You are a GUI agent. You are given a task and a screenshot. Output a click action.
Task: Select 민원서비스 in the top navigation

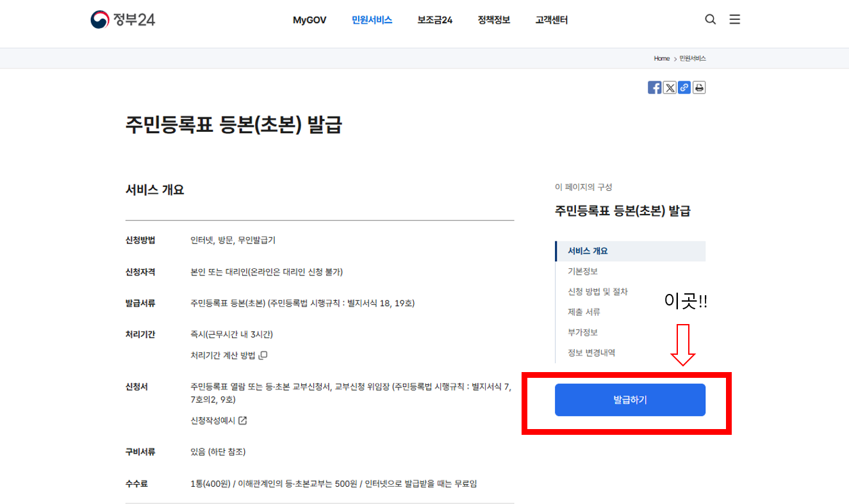[x=372, y=20]
